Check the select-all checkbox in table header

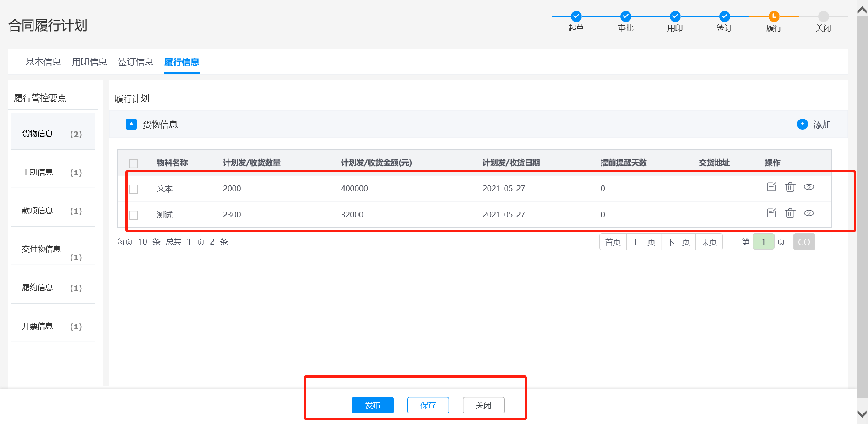point(134,163)
